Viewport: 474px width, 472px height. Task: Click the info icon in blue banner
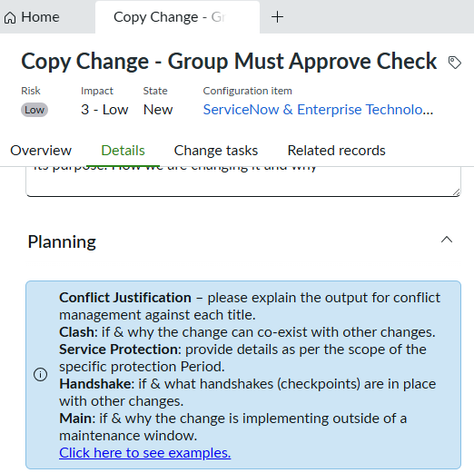tap(40, 374)
